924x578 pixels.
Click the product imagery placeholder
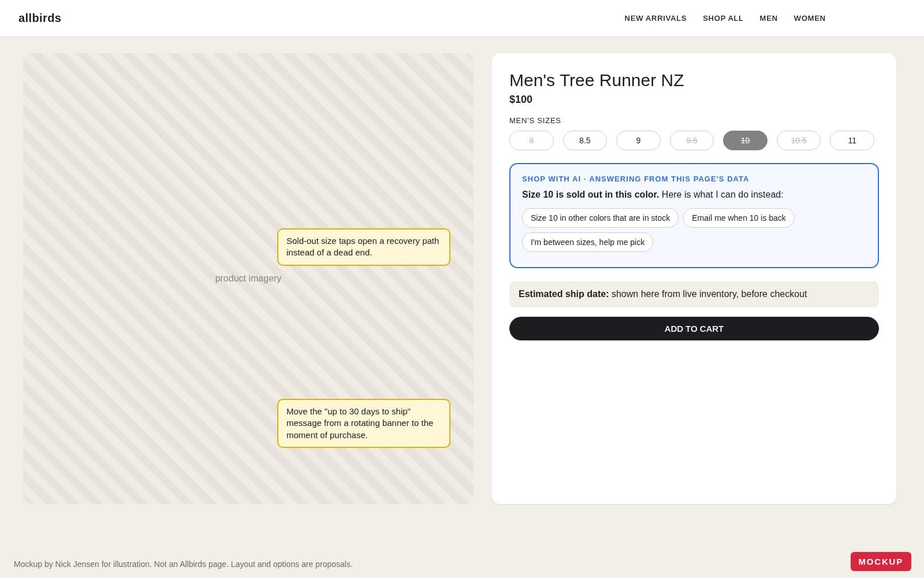248,279
